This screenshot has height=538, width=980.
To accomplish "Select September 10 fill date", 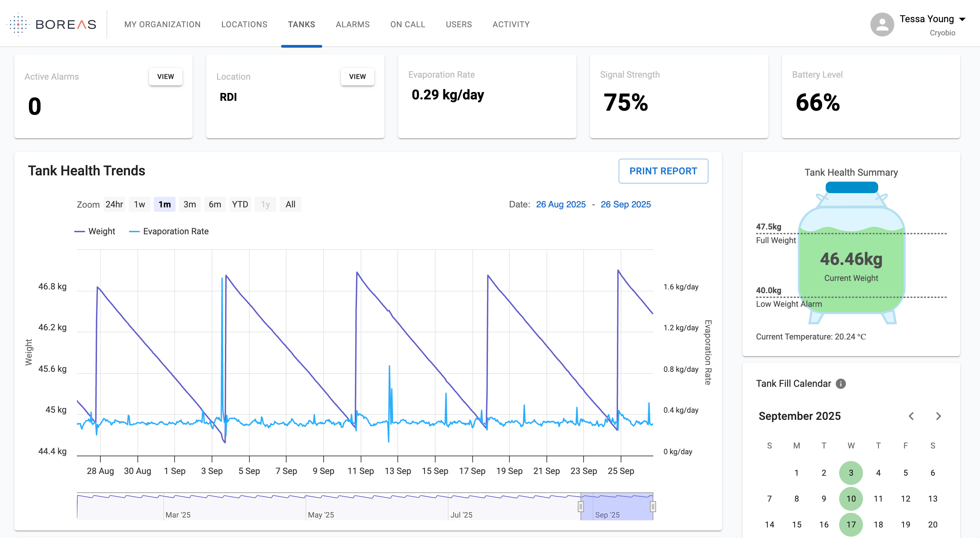I will pos(851,499).
